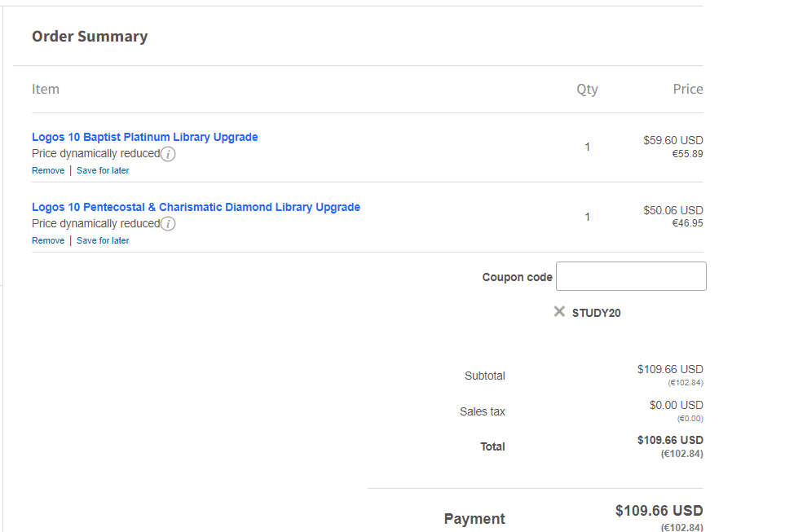Click the euro sales tax (€0.00)

(x=690, y=419)
